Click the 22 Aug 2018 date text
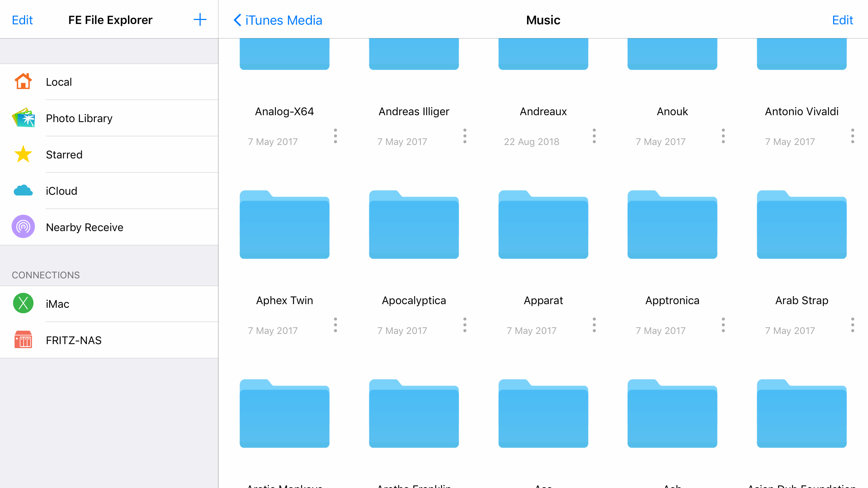The width and height of the screenshot is (868, 488). [531, 142]
